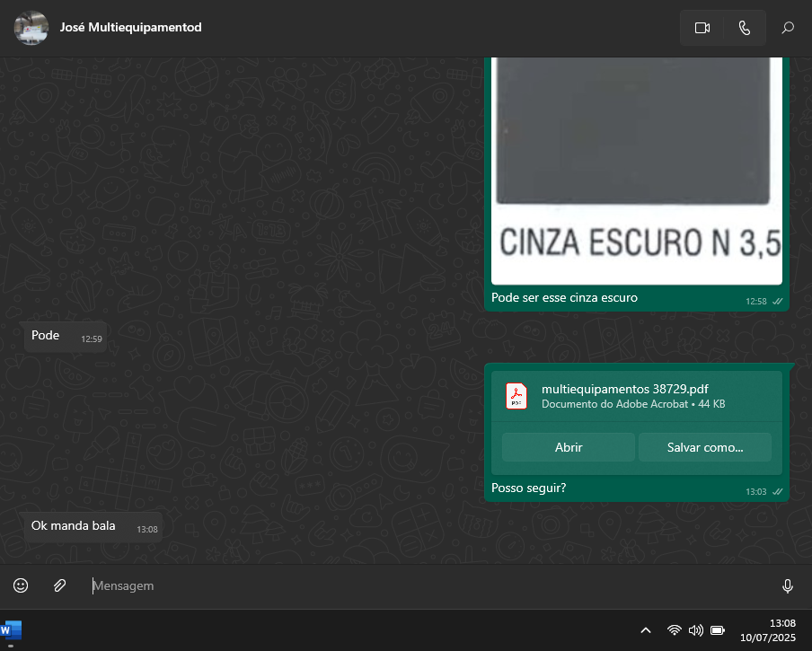Start a voice call with José

click(x=744, y=28)
